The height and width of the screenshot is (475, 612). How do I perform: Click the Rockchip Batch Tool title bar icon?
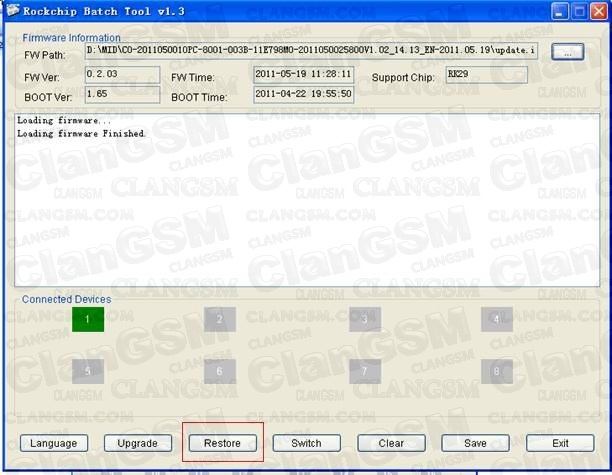coord(12,10)
